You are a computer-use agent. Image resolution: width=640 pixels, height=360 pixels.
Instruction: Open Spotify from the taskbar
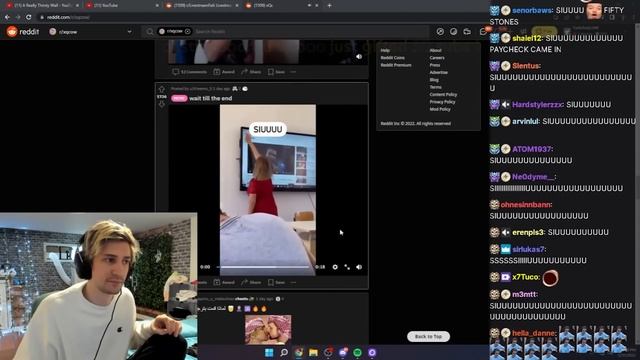[357, 353]
